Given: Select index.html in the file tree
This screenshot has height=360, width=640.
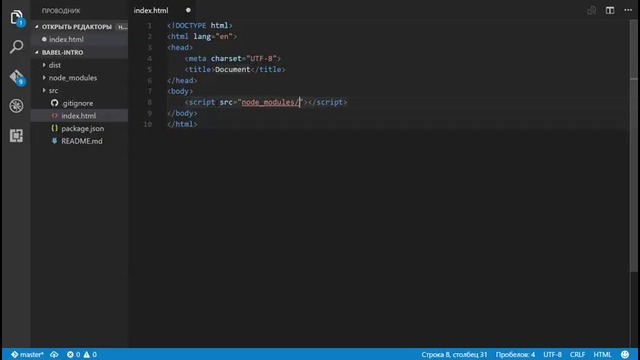Looking at the screenshot, I should click(80, 116).
